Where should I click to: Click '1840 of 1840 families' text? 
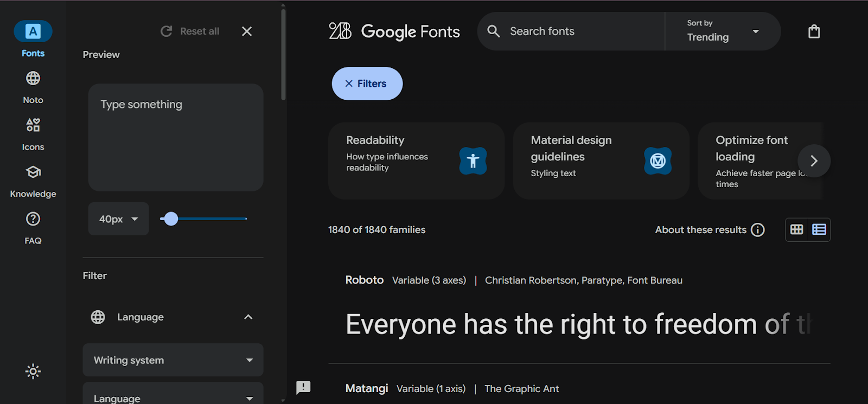coord(376,230)
